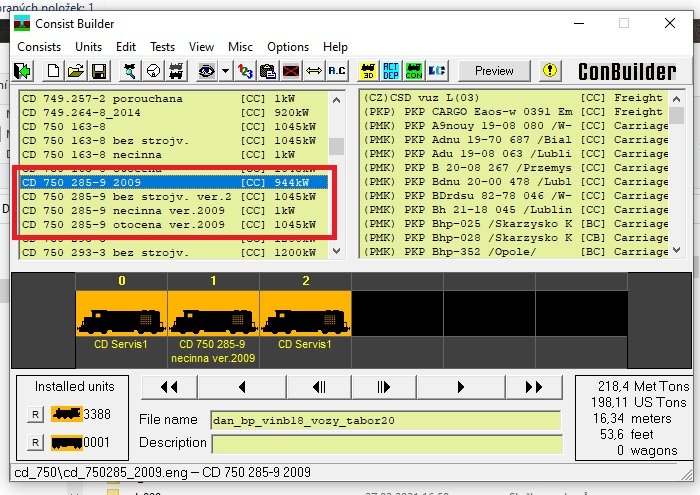The width and height of the screenshot is (700, 495).
Task: Toggle the R button beside 0001 wagons
Action: tap(34, 442)
